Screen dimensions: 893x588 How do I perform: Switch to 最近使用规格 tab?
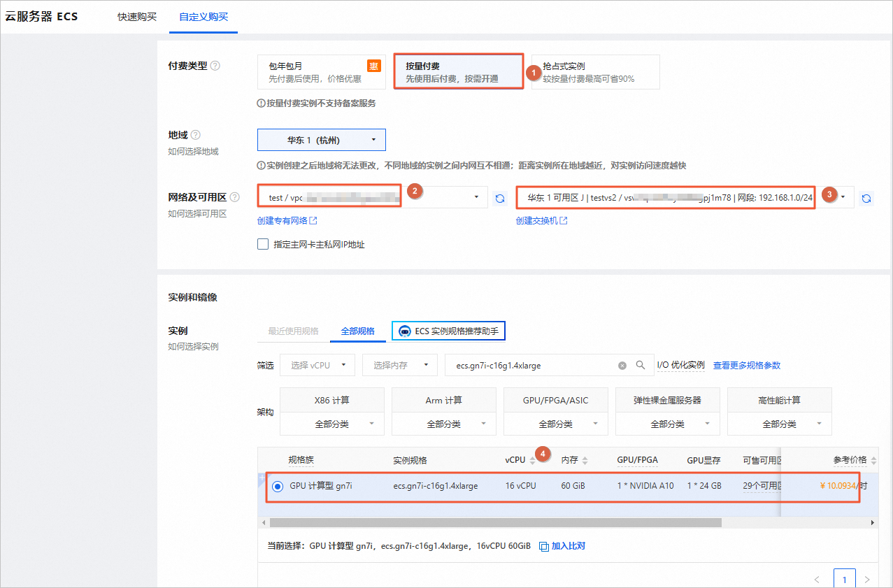(x=294, y=331)
